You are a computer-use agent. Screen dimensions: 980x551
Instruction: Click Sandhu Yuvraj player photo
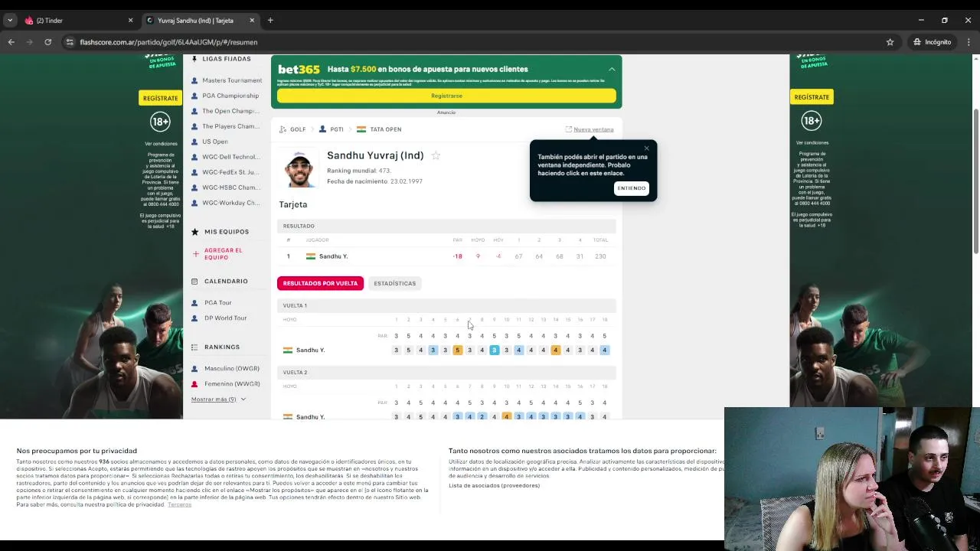299,168
